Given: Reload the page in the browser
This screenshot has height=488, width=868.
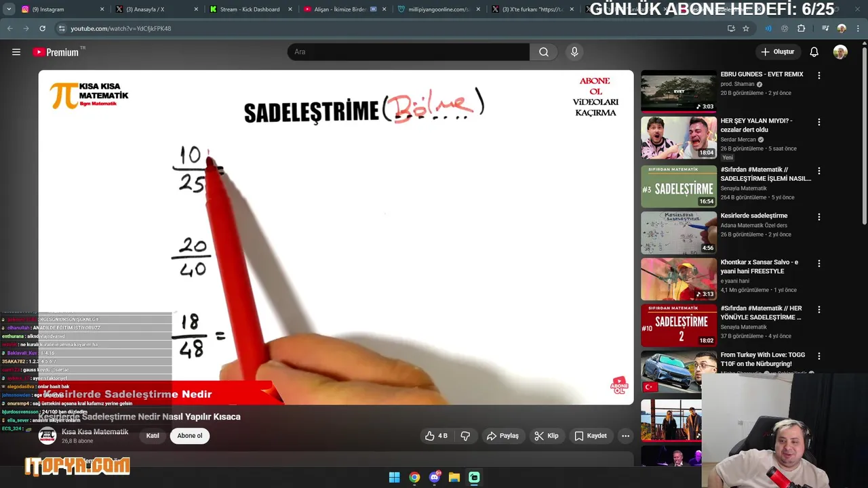Looking at the screenshot, I should click(42, 28).
